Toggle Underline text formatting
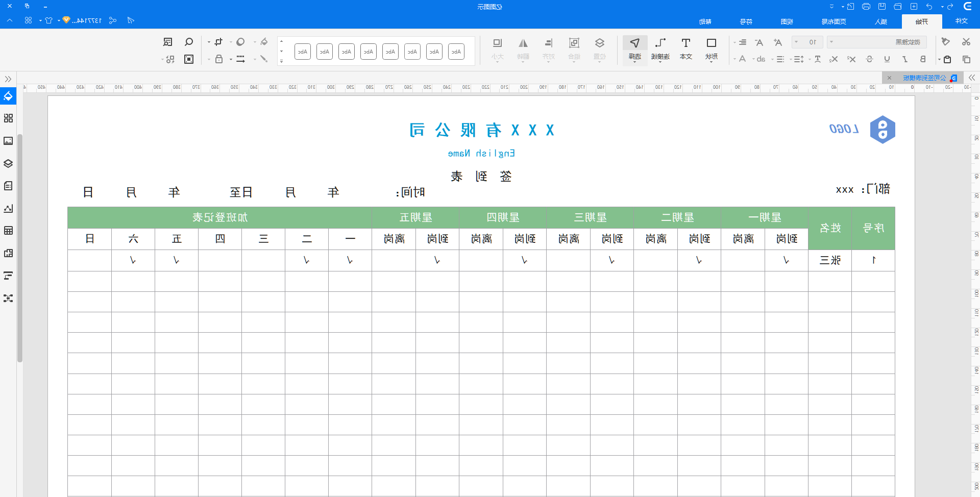This screenshot has width=980, height=497. [887, 59]
